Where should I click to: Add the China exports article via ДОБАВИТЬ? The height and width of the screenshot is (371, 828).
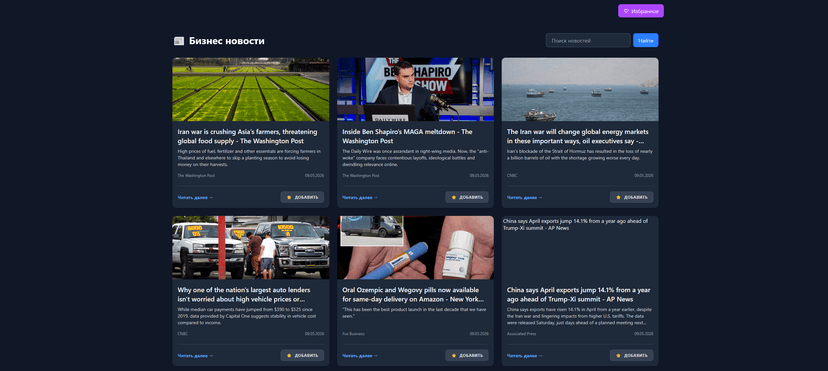coord(632,356)
